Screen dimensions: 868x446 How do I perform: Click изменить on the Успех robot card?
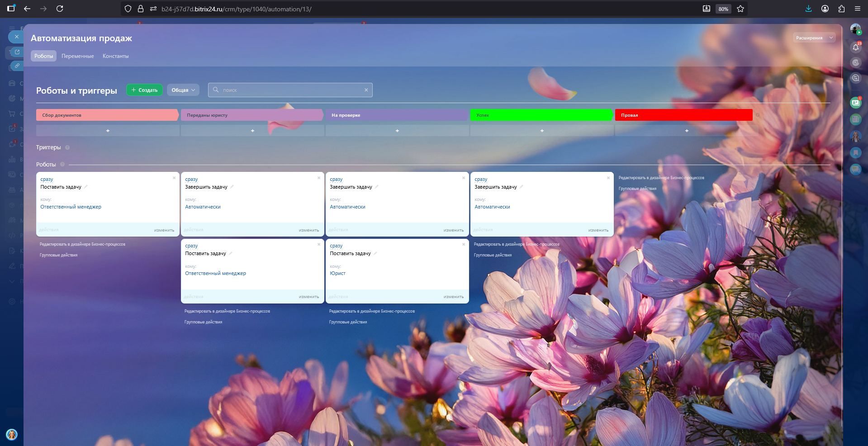point(598,230)
